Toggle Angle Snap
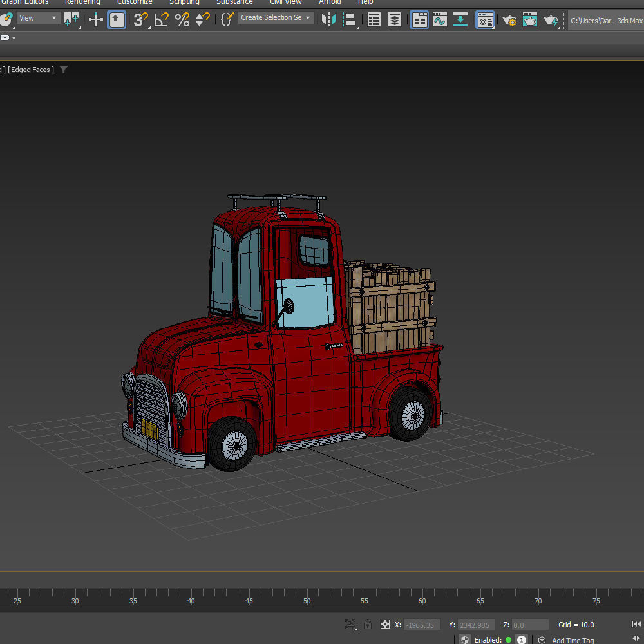The image size is (644, 644). click(x=162, y=19)
